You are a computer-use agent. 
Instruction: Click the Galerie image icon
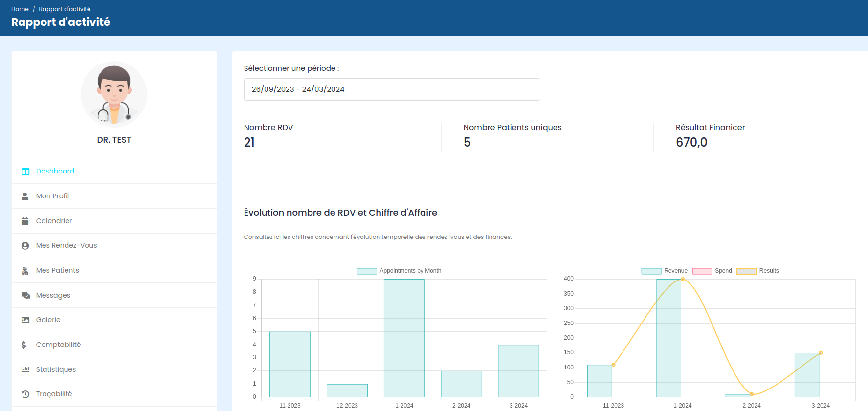click(x=25, y=320)
